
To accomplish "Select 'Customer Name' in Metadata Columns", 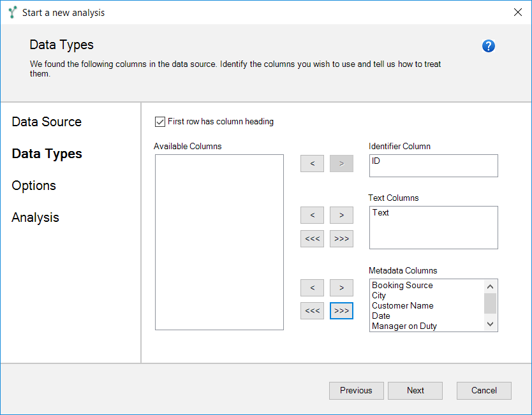I will pyautogui.click(x=403, y=305).
